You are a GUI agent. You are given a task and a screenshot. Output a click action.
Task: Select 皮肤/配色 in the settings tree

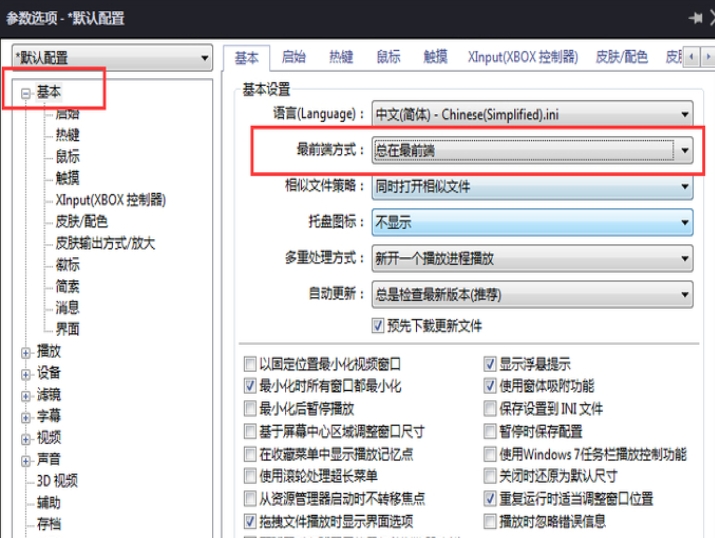pyautogui.click(x=82, y=221)
